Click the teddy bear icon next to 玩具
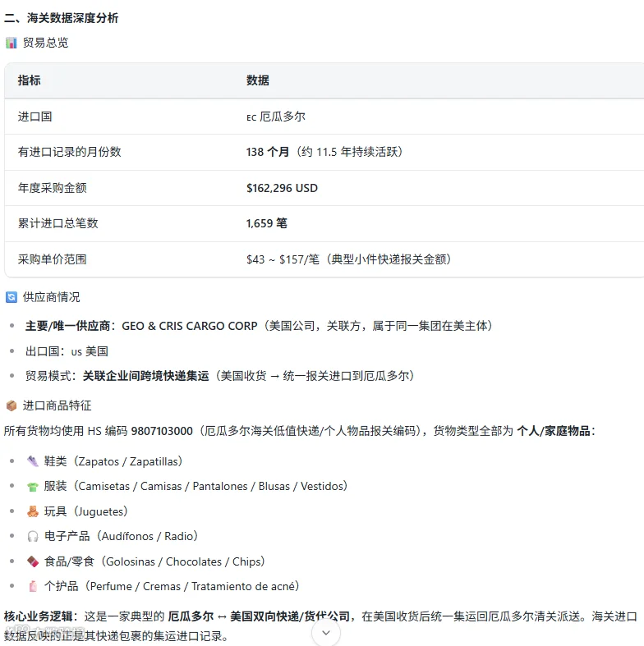The height and width of the screenshot is (646, 644). 33,511
